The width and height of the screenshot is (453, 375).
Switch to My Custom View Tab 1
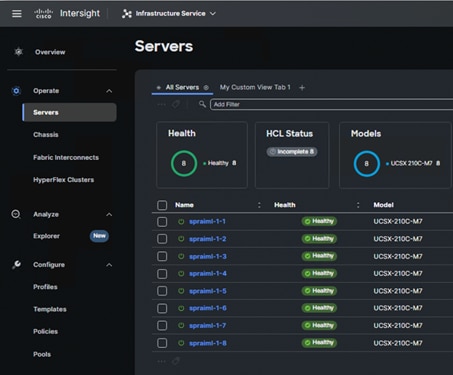255,87
